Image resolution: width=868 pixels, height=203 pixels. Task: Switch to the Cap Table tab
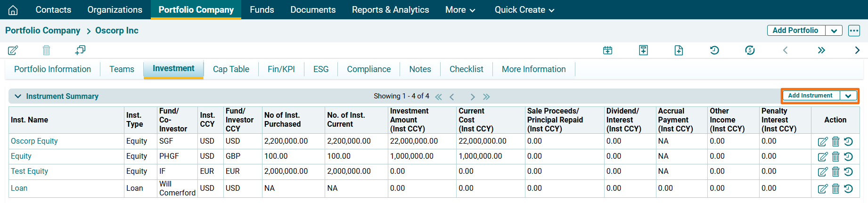[231, 69]
